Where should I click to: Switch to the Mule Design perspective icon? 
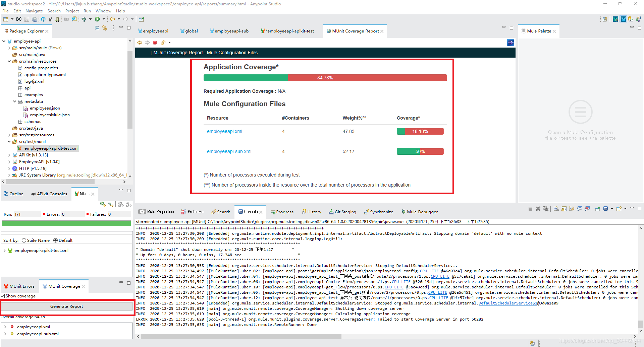[624, 19]
